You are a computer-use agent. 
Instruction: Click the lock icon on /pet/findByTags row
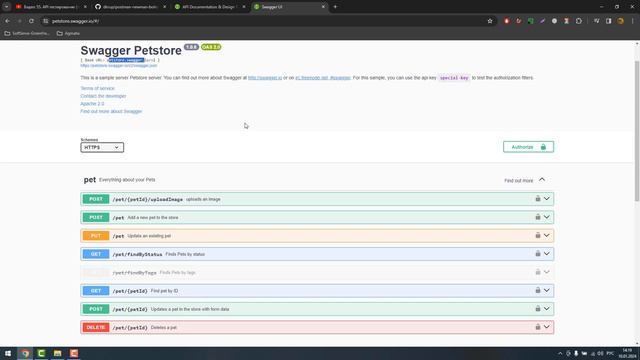pos(538,272)
